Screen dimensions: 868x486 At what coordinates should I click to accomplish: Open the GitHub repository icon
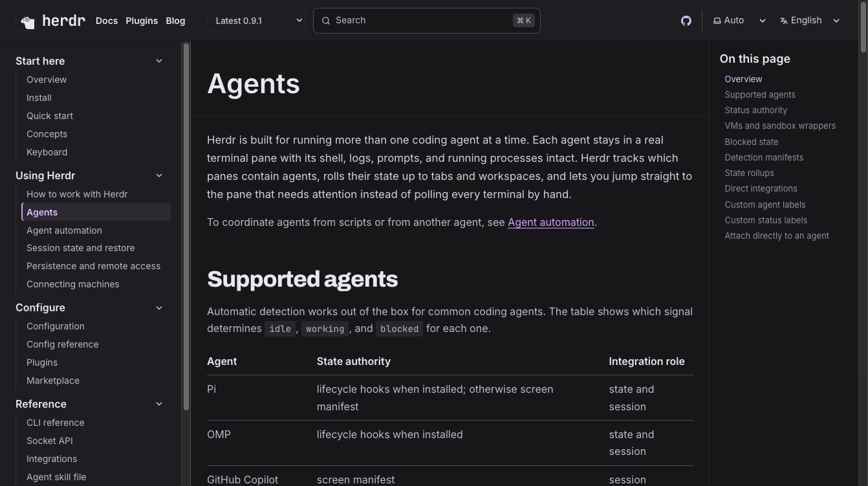686,21
